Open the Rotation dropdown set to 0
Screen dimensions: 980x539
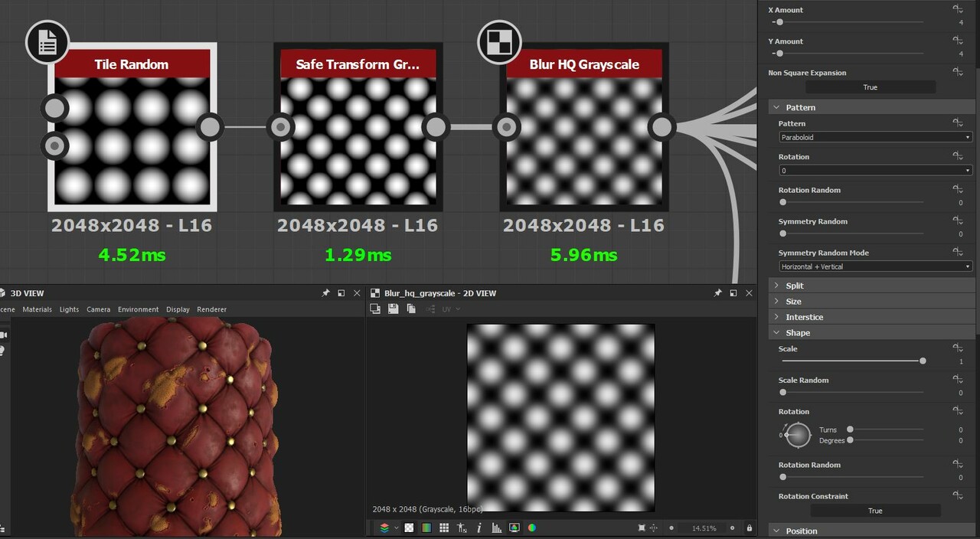click(x=875, y=170)
